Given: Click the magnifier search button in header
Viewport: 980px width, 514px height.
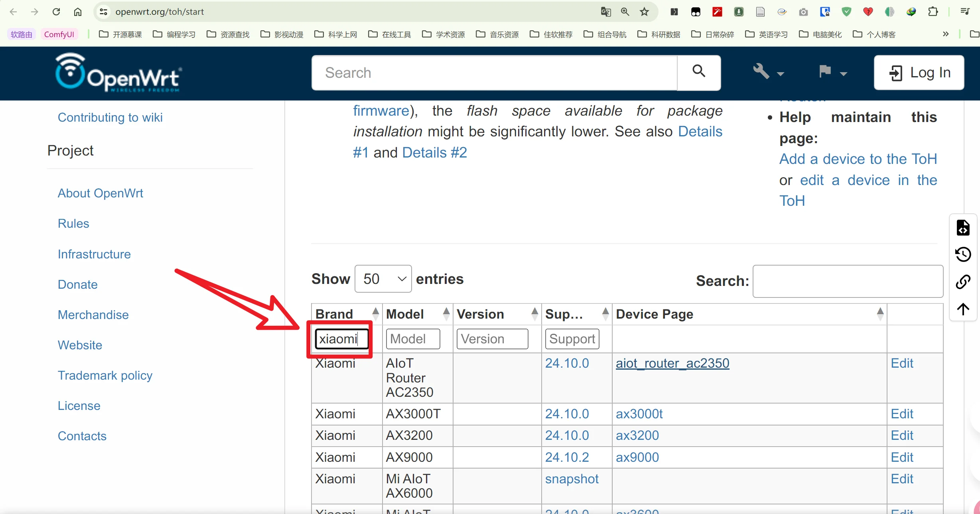Looking at the screenshot, I should tap(699, 73).
